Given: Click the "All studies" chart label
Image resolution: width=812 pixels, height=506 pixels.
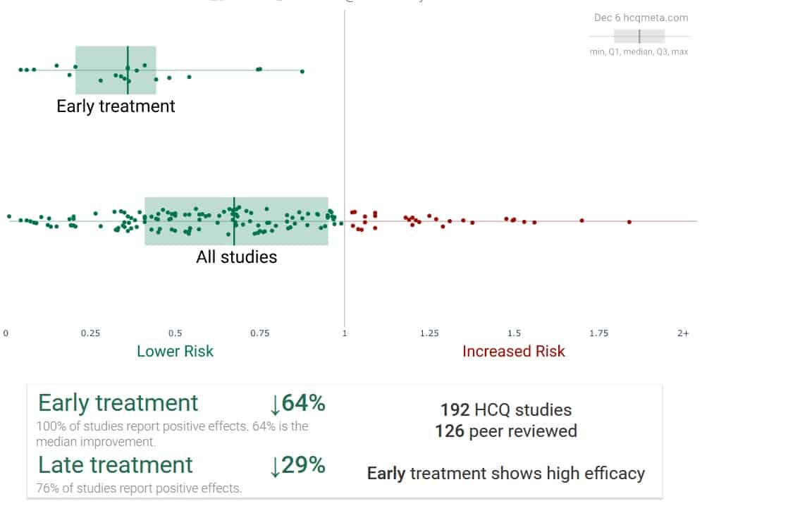Looking at the screenshot, I should [x=236, y=257].
